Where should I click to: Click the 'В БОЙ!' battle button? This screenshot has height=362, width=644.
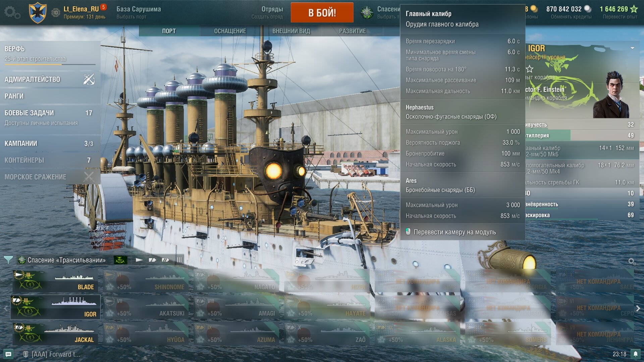click(322, 13)
